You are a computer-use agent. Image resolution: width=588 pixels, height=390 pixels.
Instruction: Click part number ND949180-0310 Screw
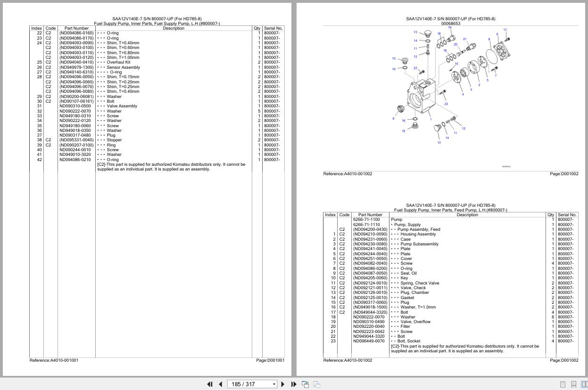tap(75, 116)
